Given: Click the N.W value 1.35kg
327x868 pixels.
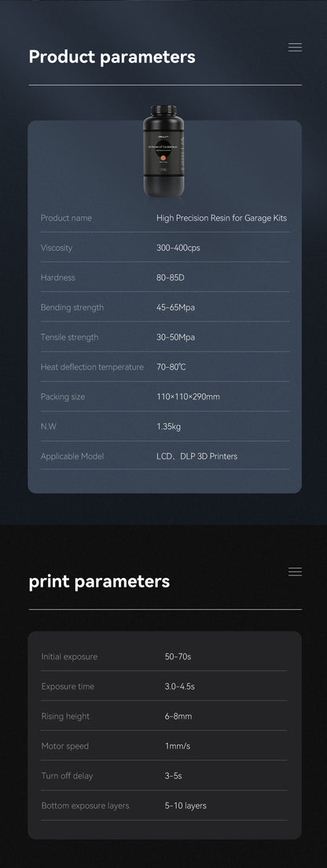Looking at the screenshot, I should point(168,427).
